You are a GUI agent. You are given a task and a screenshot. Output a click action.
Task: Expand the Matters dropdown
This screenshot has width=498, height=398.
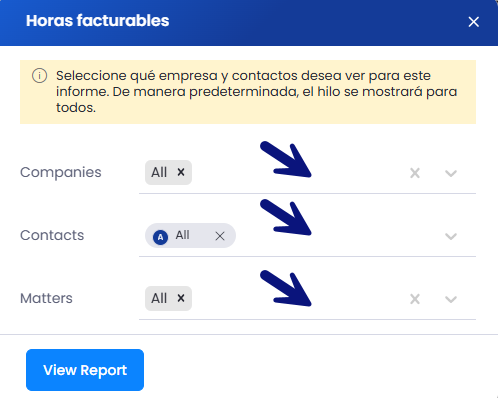point(451,299)
